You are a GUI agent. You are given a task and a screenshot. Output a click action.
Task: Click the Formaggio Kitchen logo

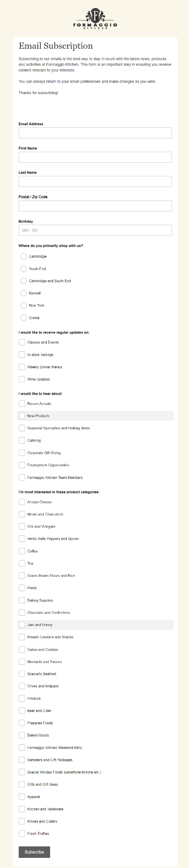click(95, 19)
